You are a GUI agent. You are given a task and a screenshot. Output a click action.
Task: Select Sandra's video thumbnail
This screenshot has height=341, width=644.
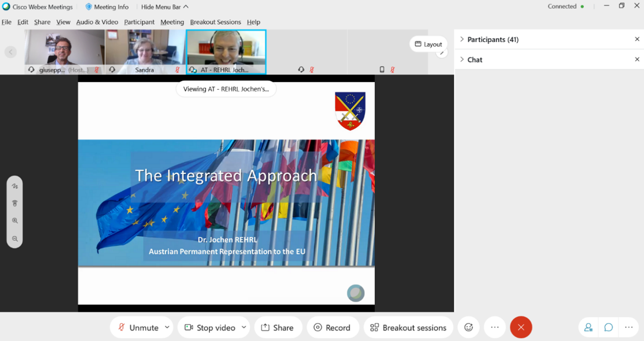pos(145,52)
